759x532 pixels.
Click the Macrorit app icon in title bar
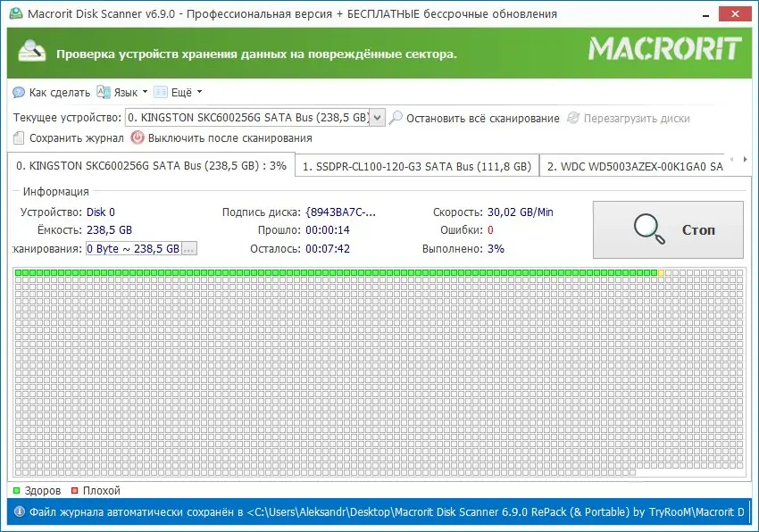click(15, 13)
